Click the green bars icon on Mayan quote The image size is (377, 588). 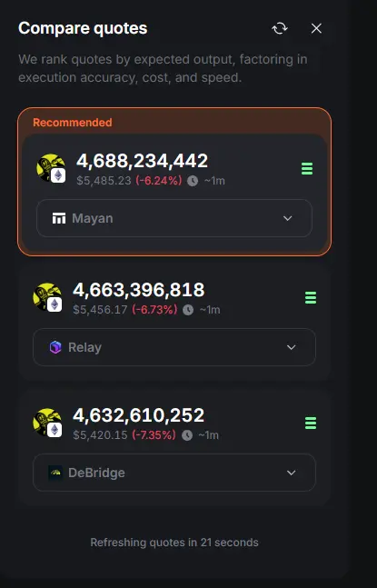point(307,168)
